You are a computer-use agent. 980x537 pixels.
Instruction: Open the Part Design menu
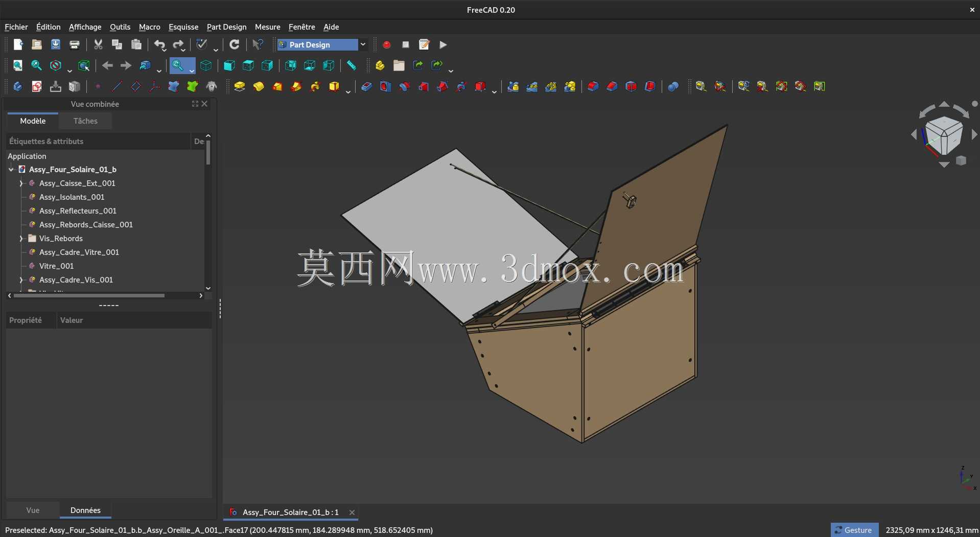pos(226,27)
